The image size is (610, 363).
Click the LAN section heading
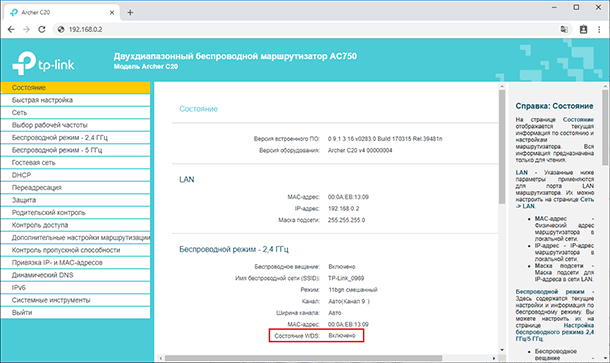tap(187, 179)
